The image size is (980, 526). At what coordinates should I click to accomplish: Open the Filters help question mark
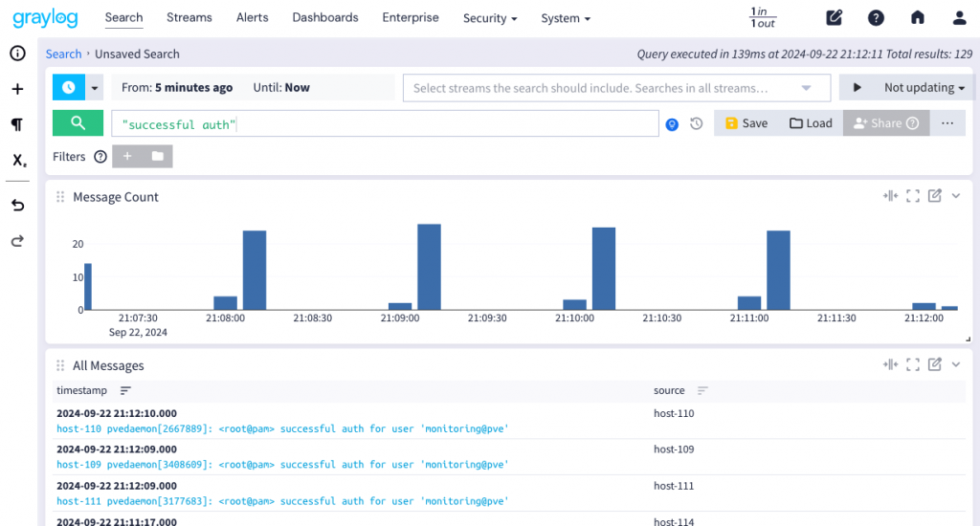coord(100,157)
